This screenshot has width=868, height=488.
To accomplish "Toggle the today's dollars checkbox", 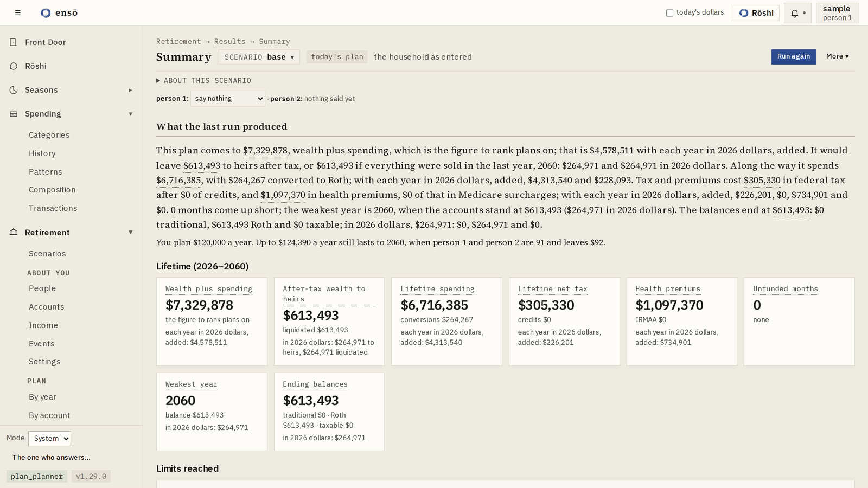I will pos(669,13).
